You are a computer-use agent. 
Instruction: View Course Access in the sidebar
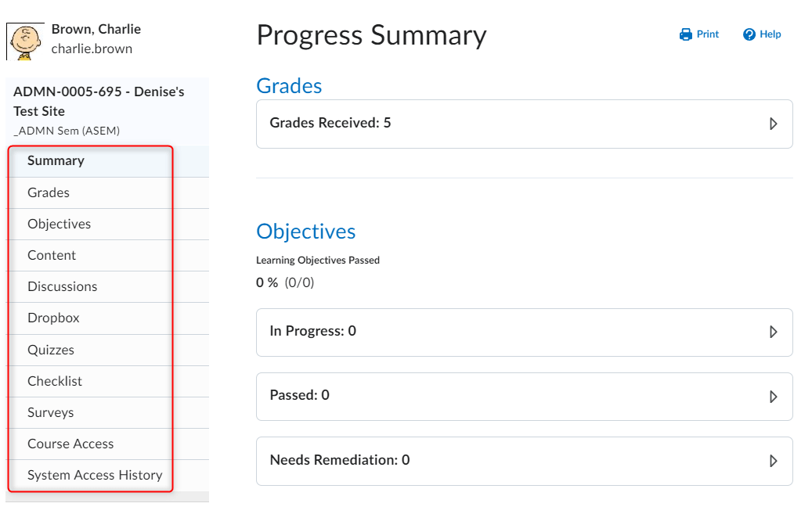pos(70,444)
